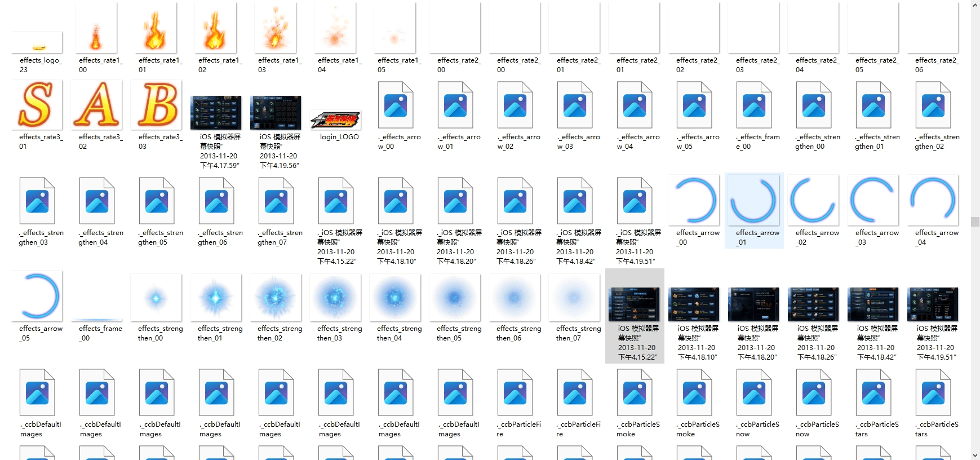Select the effects_strengthen_04 blue orb image
The height and width of the screenshot is (460, 980).
pos(395,298)
